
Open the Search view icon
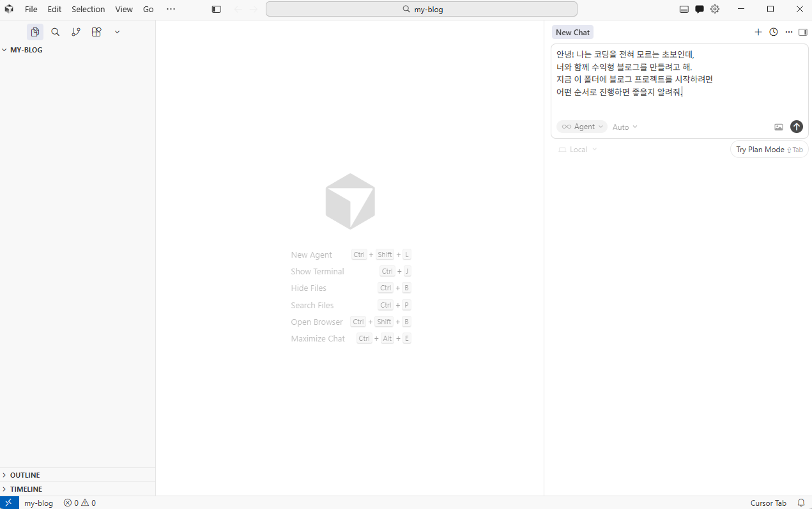pos(56,32)
